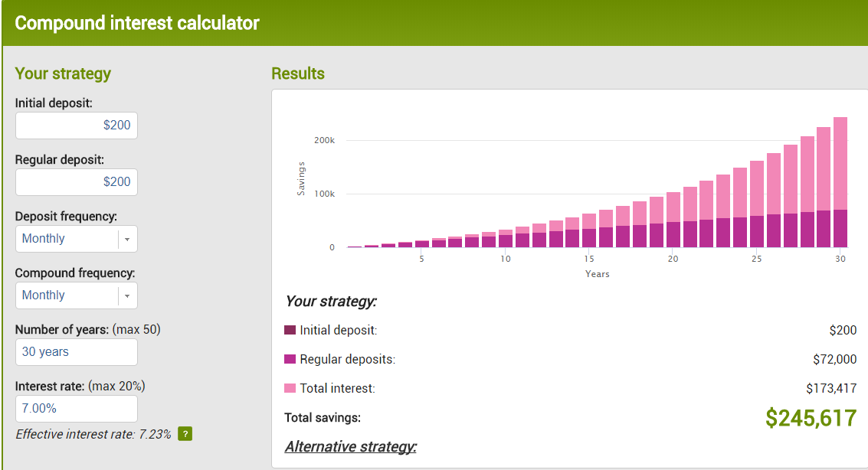
Task: Click the Compound frequency dropdown arrow
Action: coord(127,295)
